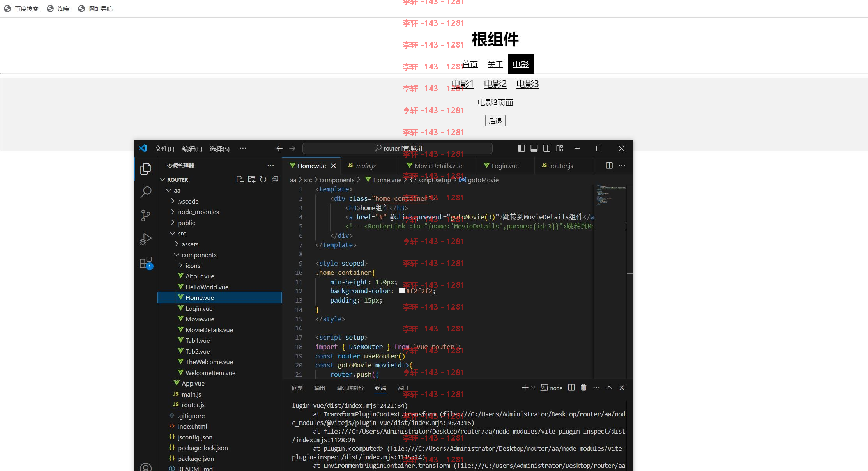The image size is (868, 471).
Task: Maximize the panel with up chevron
Action: (x=609, y=388)
